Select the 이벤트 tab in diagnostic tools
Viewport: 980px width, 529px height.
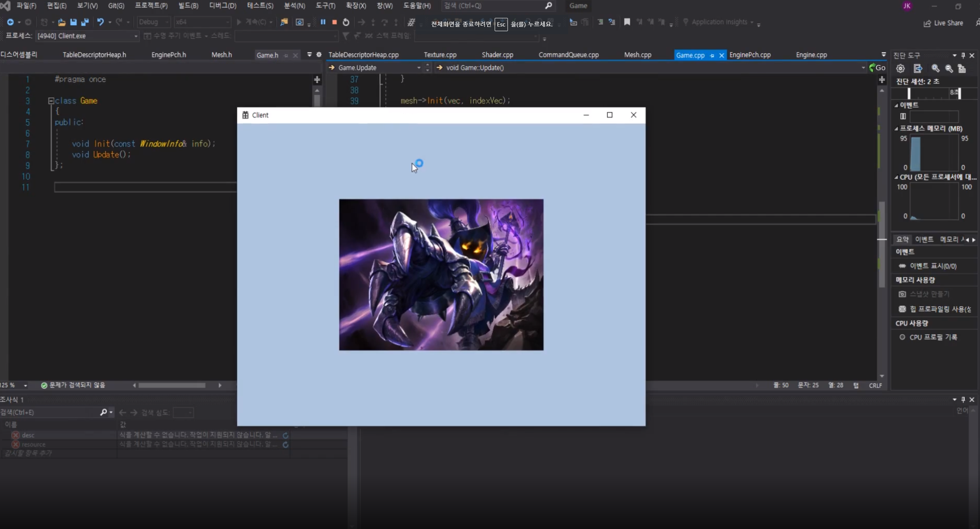924,239
